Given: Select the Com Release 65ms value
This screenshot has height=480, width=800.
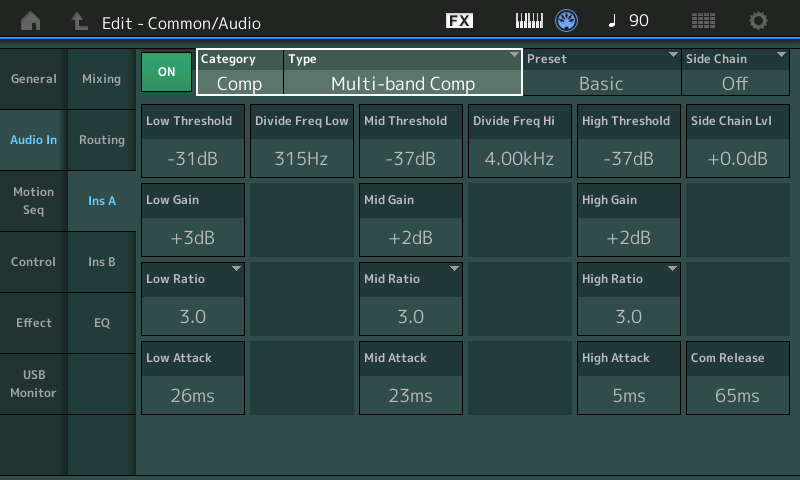Looking at the screenshot, I should point(737,379).
